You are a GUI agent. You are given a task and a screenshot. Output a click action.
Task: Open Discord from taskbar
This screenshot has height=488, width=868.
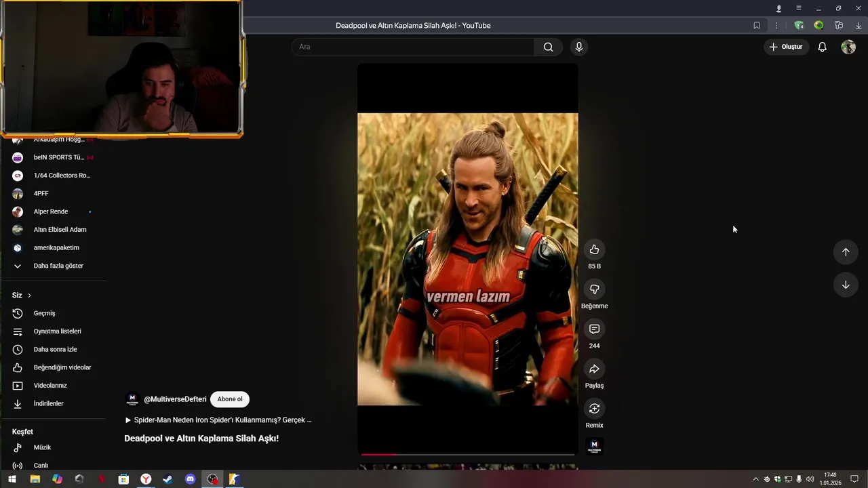pyautogui.click(x=191, y=479)
